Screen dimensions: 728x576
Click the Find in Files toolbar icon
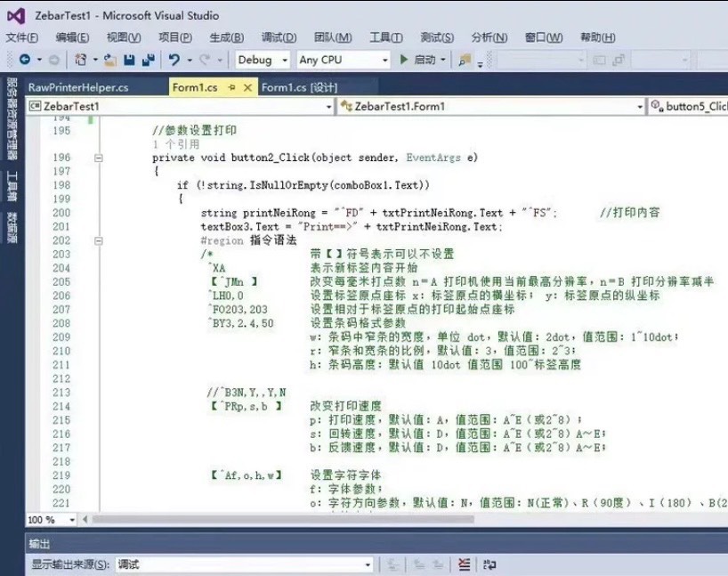coord(465,60)
